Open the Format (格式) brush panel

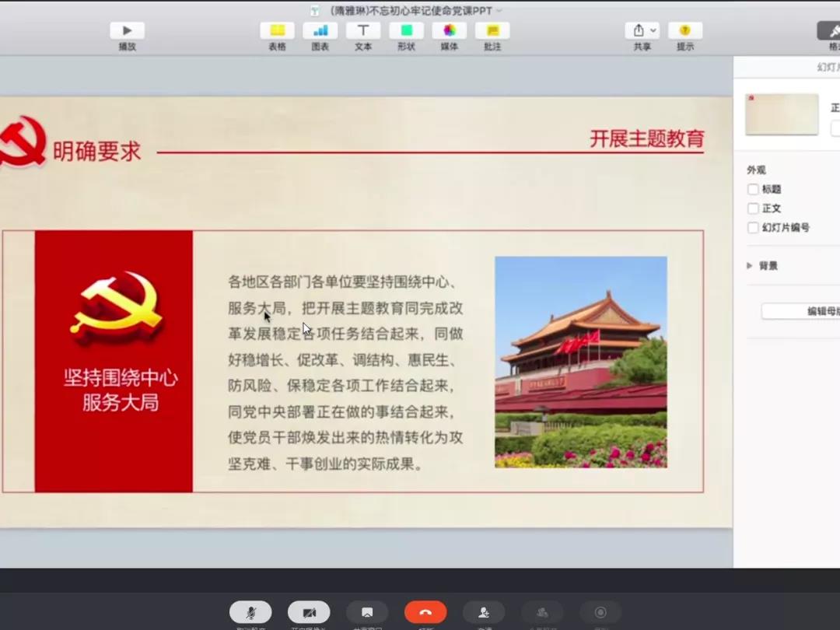(831, 31)
